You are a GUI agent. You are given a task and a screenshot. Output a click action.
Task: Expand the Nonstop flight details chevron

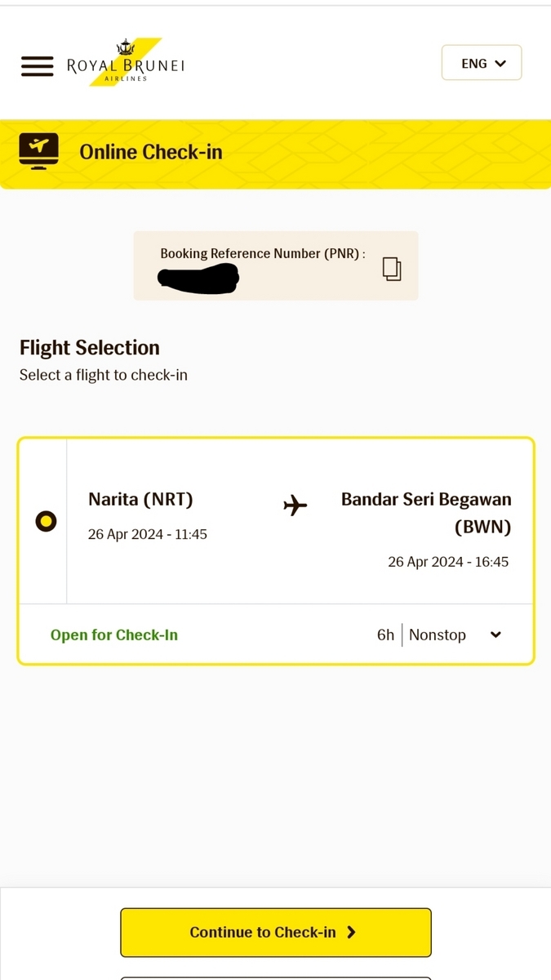pos(495,635)
